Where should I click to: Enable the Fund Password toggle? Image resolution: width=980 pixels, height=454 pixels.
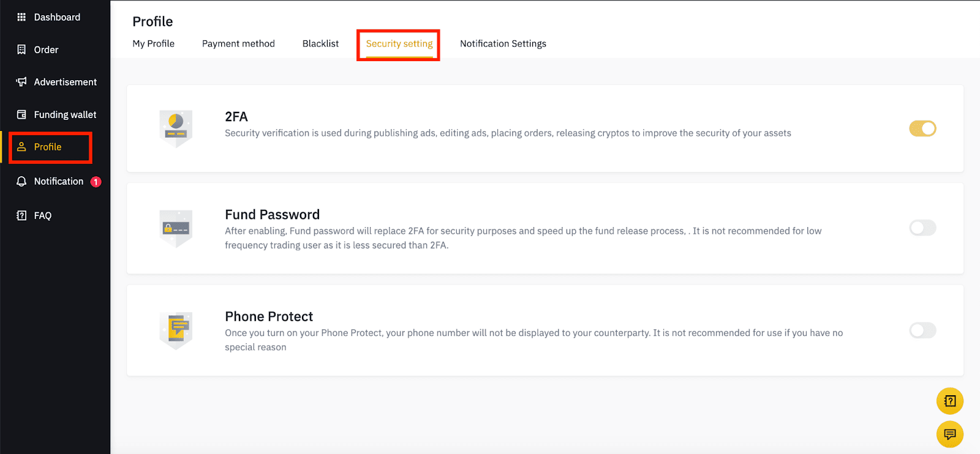point(922,228)
